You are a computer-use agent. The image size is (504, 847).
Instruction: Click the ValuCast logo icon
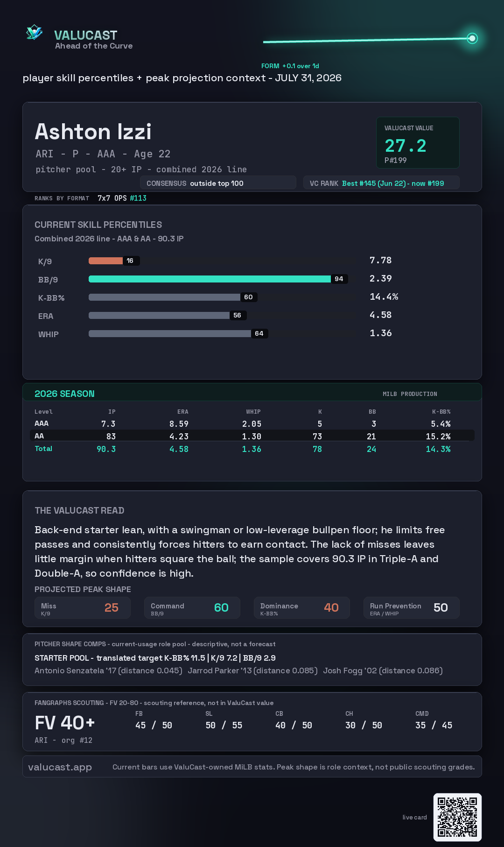pyautogui.click(x=34, y=33)
